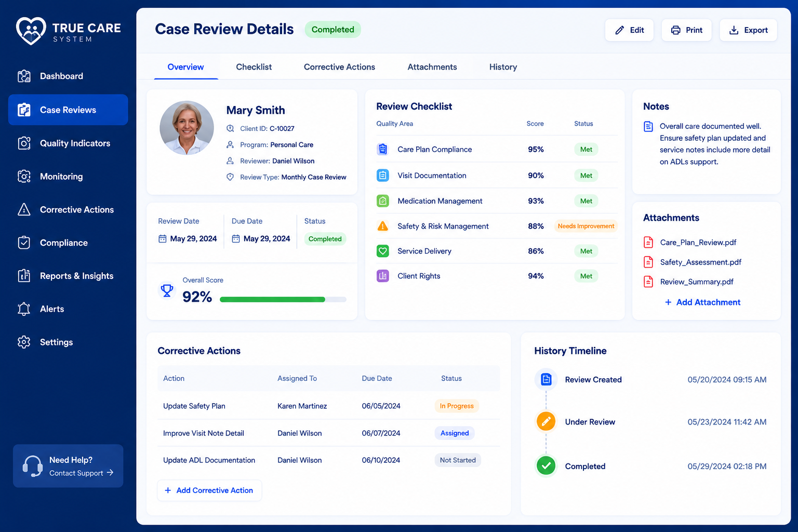798x532 pixels.
Task: Open the Corrective Actions tab
Action: [x=339, y=67]
